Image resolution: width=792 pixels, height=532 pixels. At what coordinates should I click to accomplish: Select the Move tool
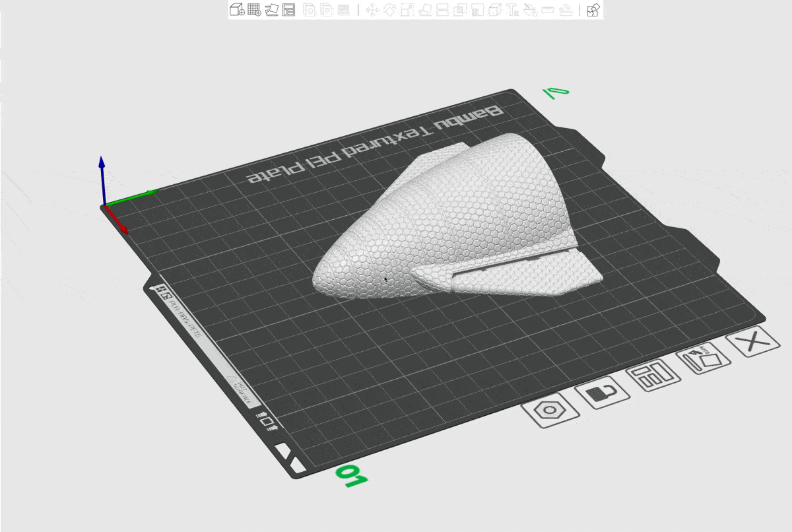point(372,10)
